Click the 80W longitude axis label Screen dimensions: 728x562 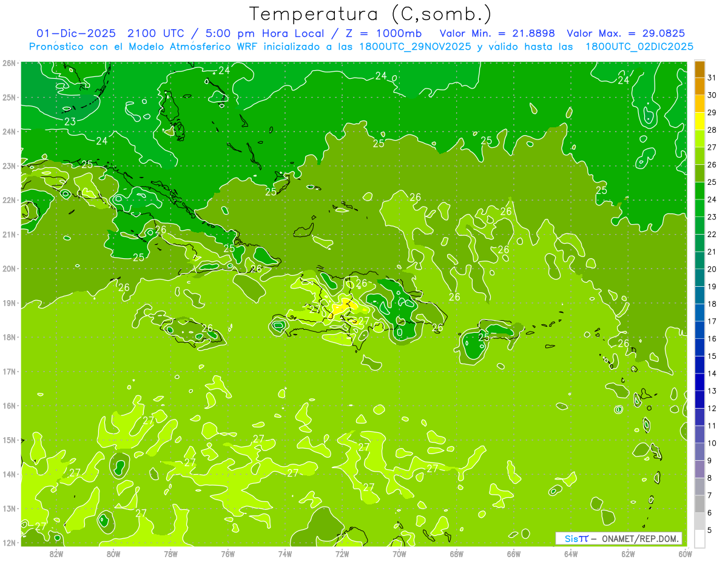point(113,553)
